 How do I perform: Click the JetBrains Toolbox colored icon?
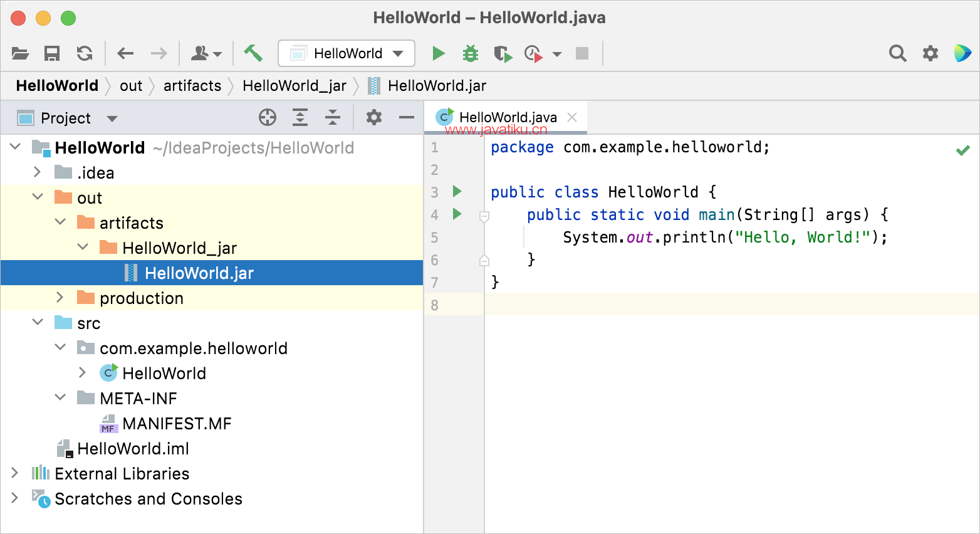click(x=962, y=53)
